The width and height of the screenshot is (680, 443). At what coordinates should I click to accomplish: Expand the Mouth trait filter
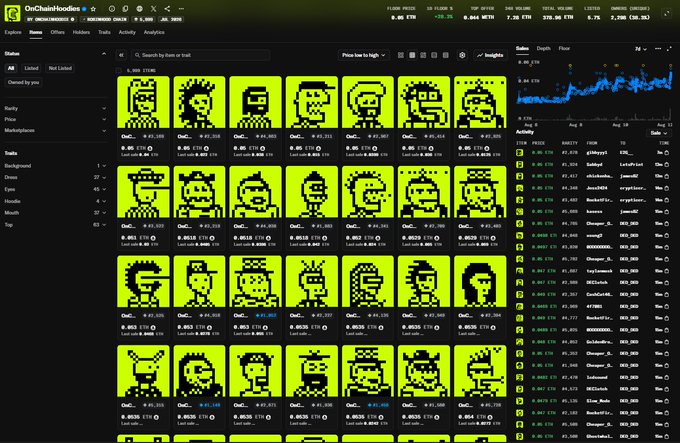55,213
